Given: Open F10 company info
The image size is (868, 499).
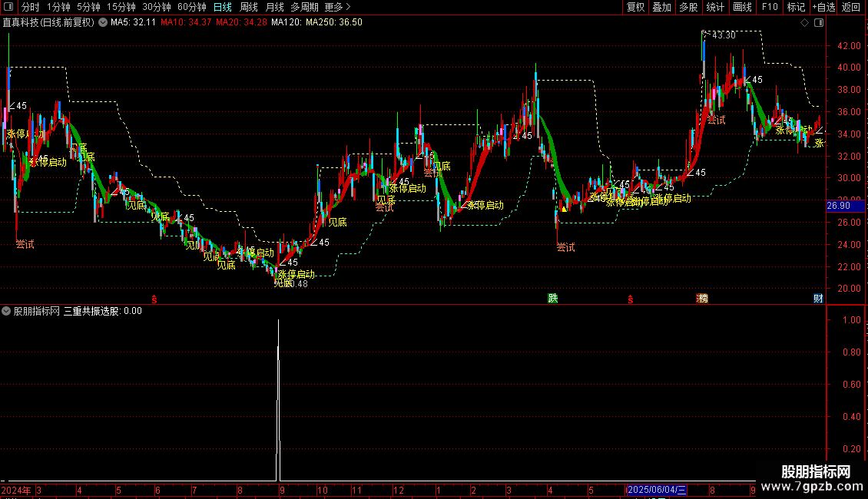Looking at the screenshot, I should tap(770, 7).
